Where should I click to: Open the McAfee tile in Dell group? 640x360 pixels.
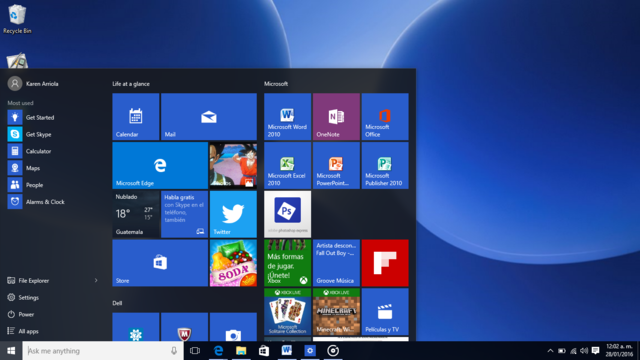tap(184, 327)
